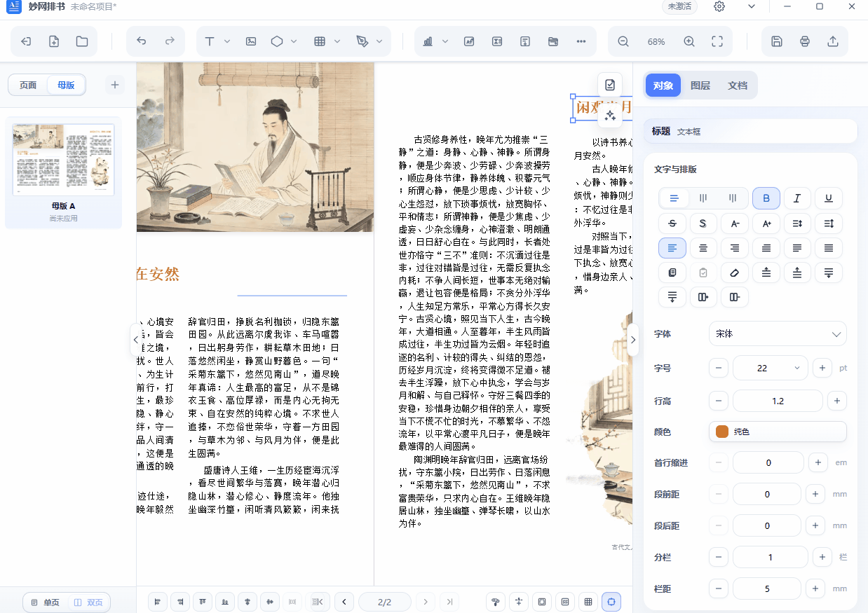Toggle grid display in bottom bar
The height and width of the screenshot is (613, 868).
588,602
